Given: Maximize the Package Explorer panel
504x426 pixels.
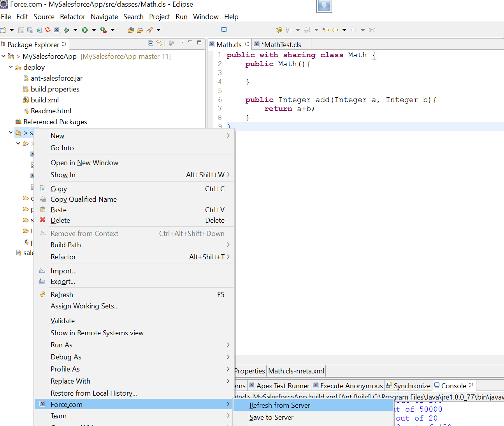Looking at the screenshot, I should tap(199, 42).
